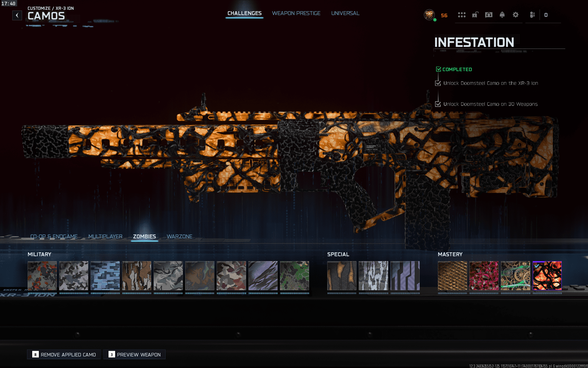Select the Warzone camo category tab
588x368 pixels.
[180, 237]
